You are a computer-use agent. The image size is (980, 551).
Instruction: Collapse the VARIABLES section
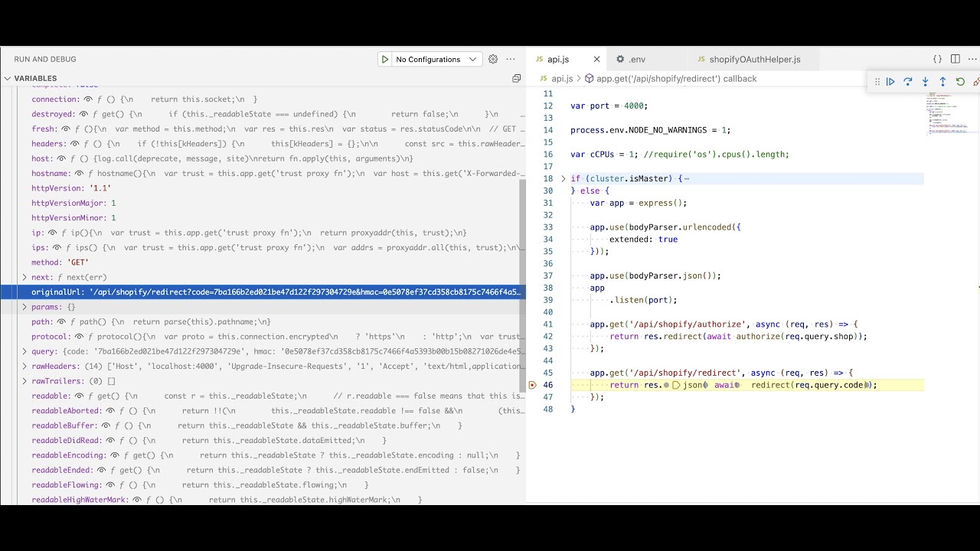coord(8,78)
